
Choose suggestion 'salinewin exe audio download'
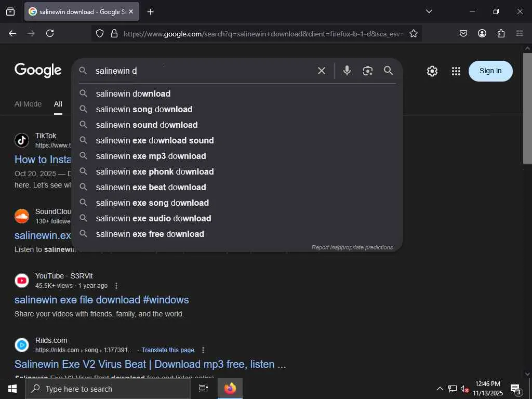pyautogui.click(x=237, y=219)
